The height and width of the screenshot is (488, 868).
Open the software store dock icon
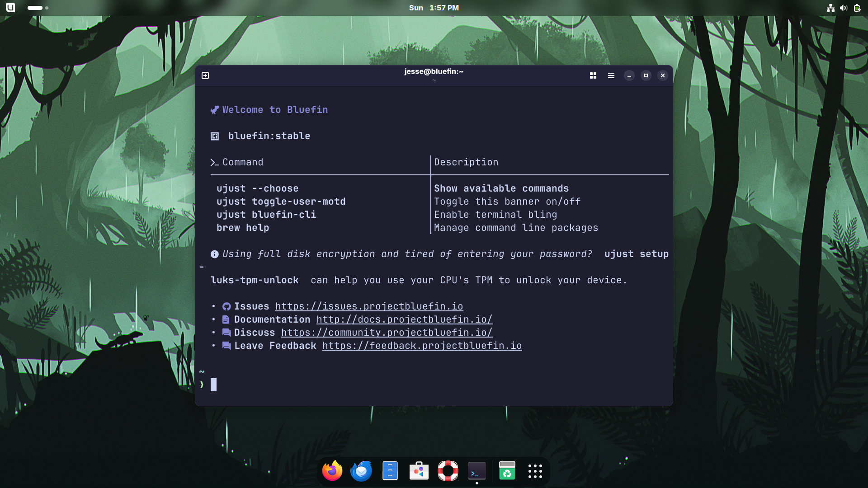[419, 471]
